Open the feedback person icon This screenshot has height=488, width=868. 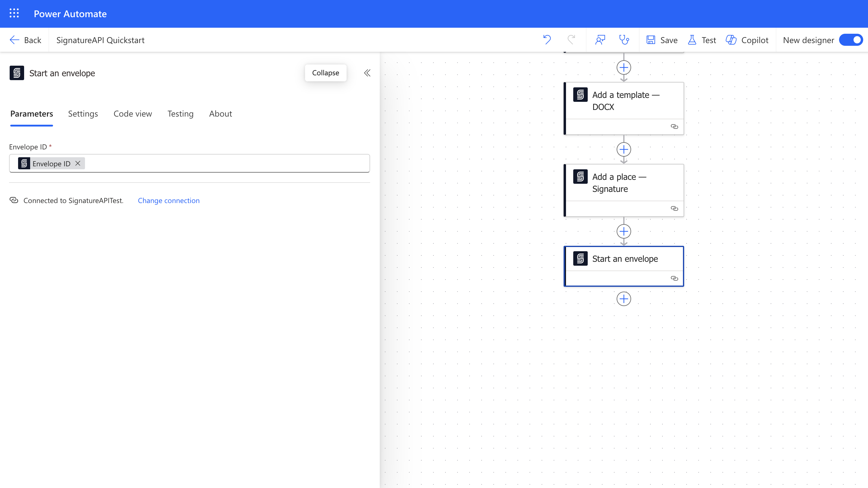(x=600, y=40)
